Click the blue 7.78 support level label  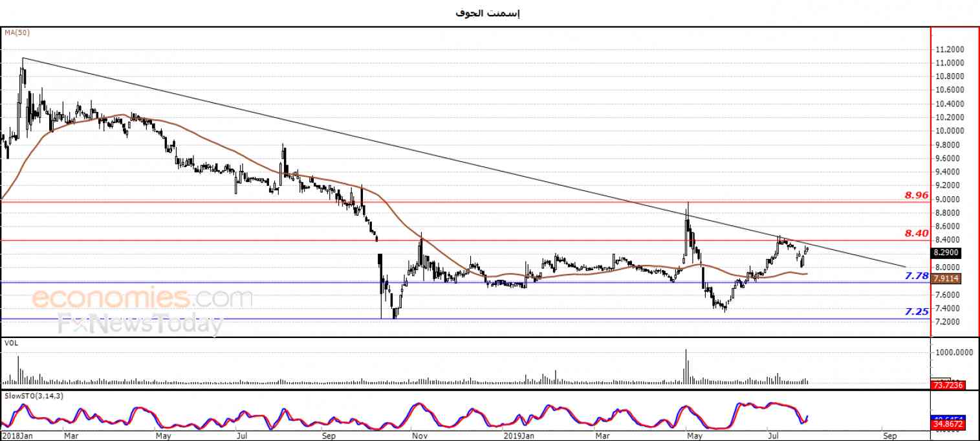click(x=917, y=276)
